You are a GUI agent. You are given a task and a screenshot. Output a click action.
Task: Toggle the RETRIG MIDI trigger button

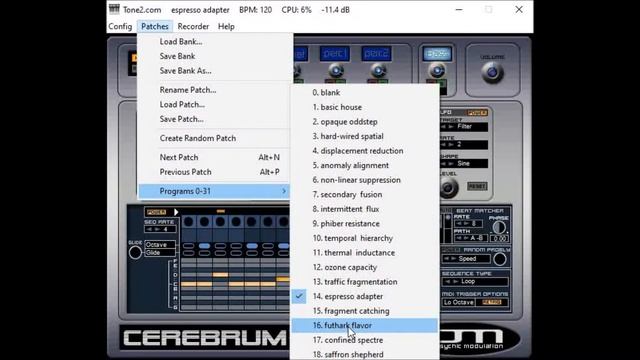coord(492,302)
